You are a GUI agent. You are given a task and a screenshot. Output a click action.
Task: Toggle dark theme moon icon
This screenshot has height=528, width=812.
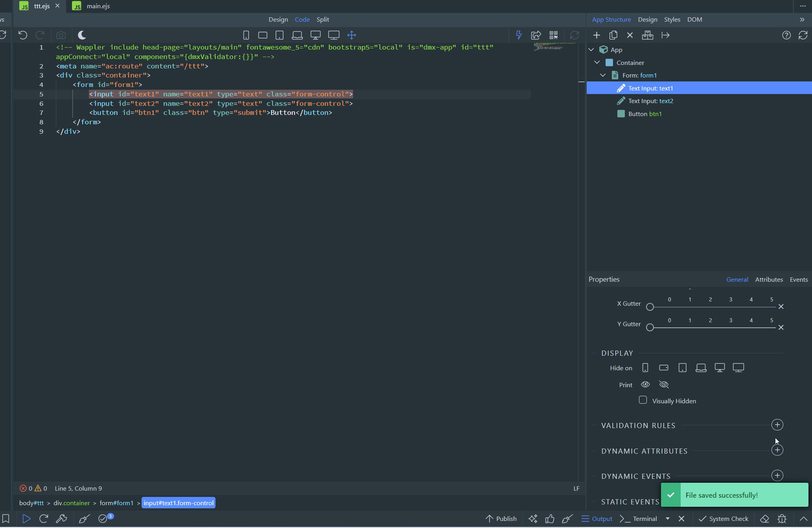coord(82,35)
